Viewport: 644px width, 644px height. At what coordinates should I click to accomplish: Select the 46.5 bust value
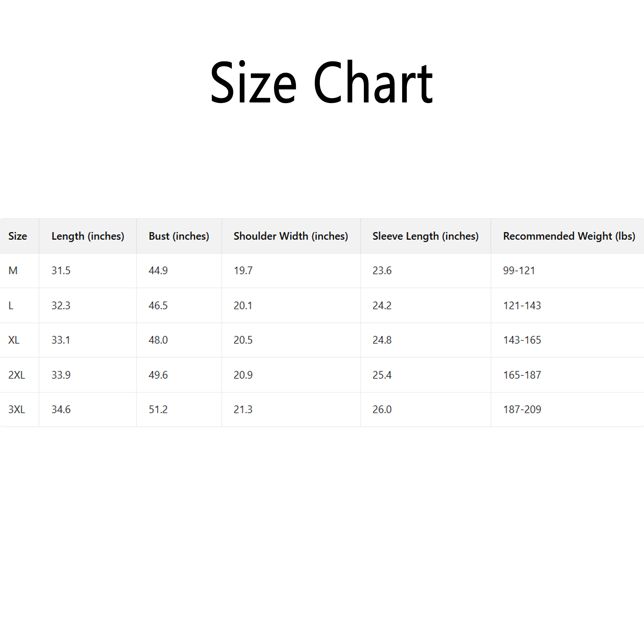click(158, 306)
